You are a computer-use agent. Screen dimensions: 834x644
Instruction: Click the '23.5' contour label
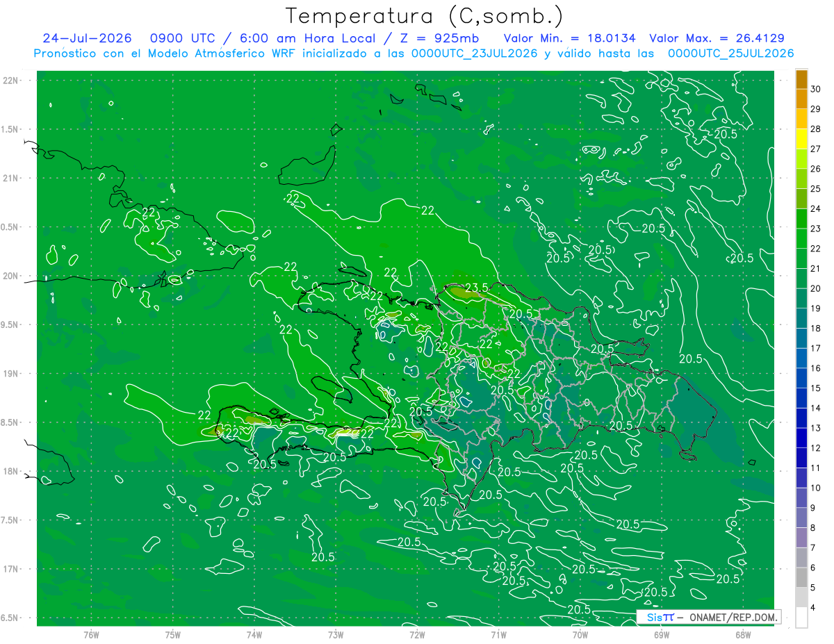click(476, 288)
